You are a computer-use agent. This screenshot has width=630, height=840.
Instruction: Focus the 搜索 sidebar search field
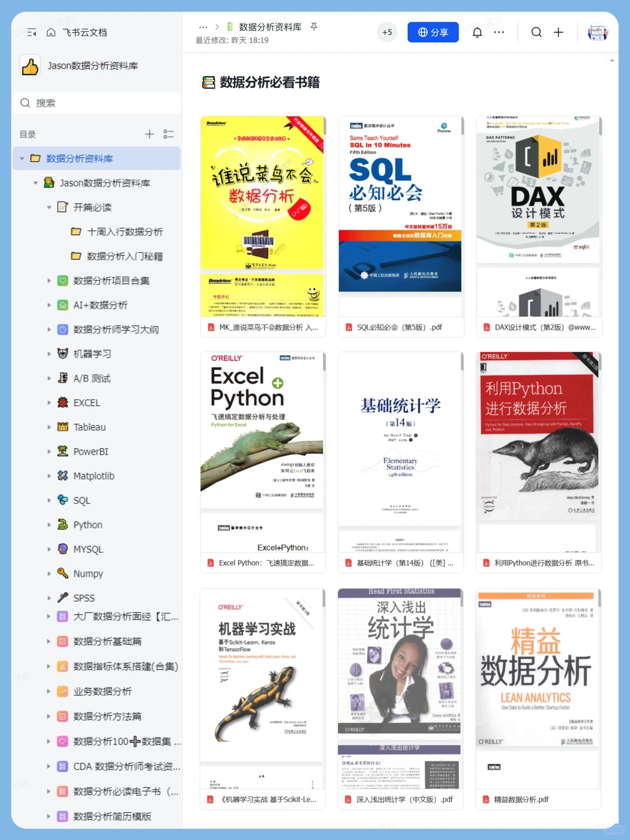coord(97,103)
